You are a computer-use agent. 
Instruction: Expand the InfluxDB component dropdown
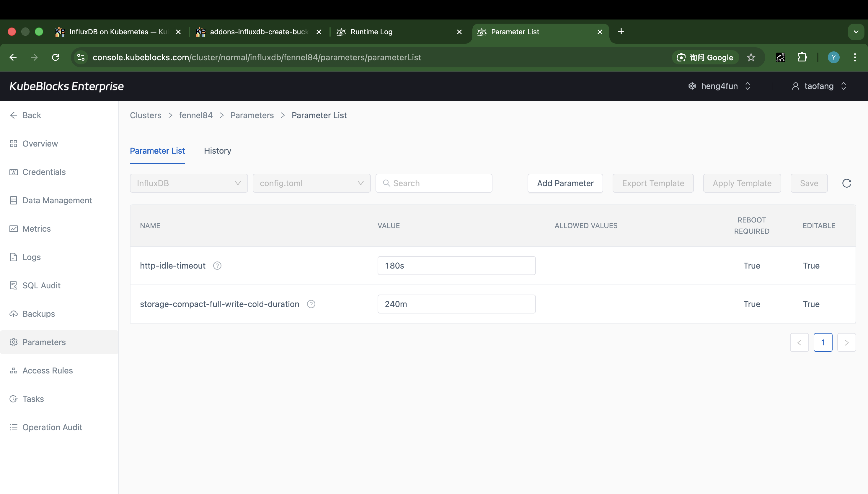coord(189,183)
